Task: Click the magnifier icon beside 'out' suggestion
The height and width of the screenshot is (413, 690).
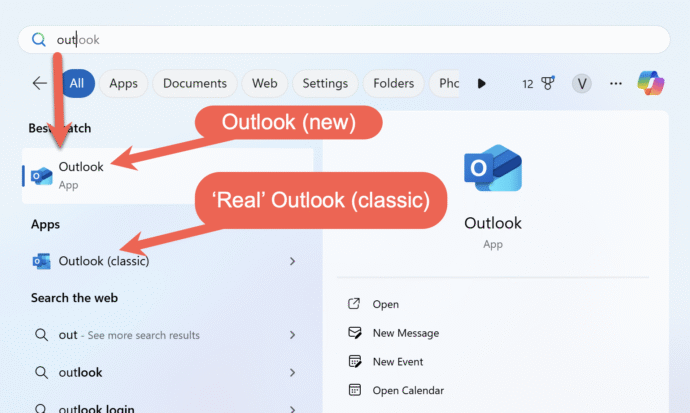Action: (41, 335)
